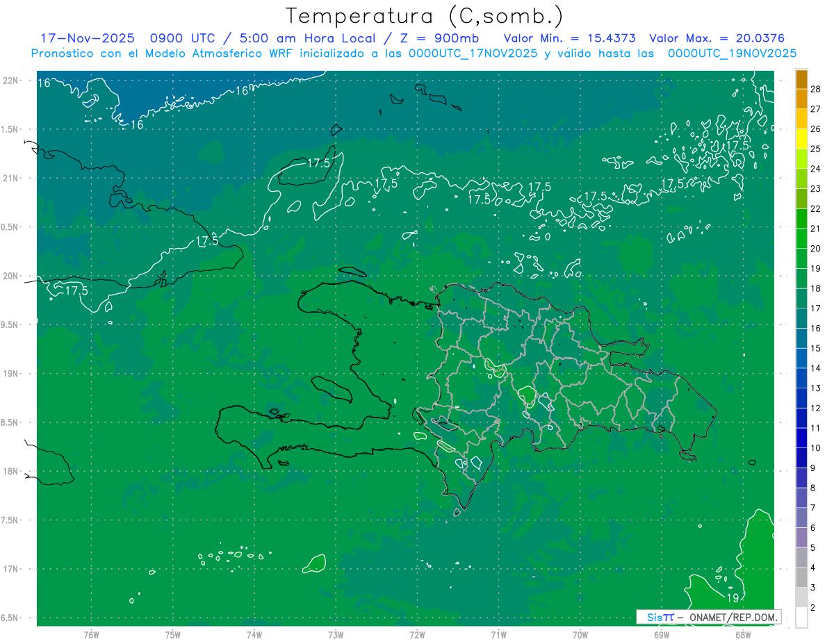Click the "0.5N" latitude axis label

(x=10, y=227)
